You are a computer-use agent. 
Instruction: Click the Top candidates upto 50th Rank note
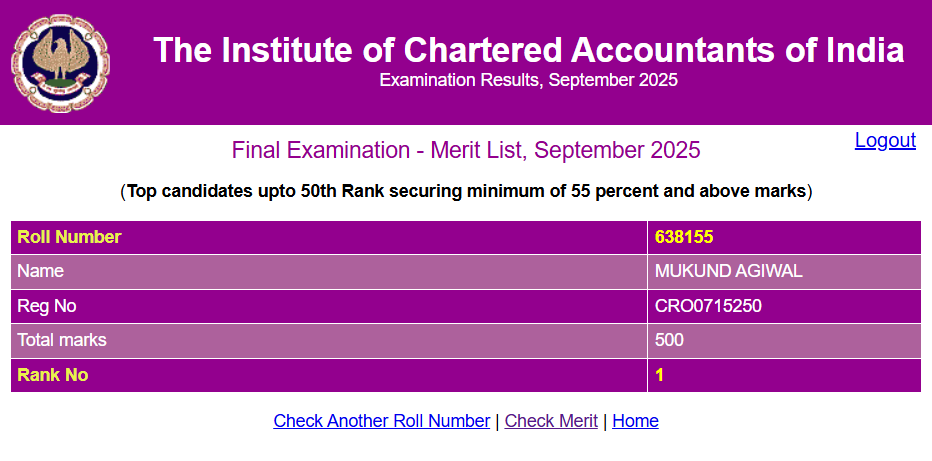click(x=466, y=191)
